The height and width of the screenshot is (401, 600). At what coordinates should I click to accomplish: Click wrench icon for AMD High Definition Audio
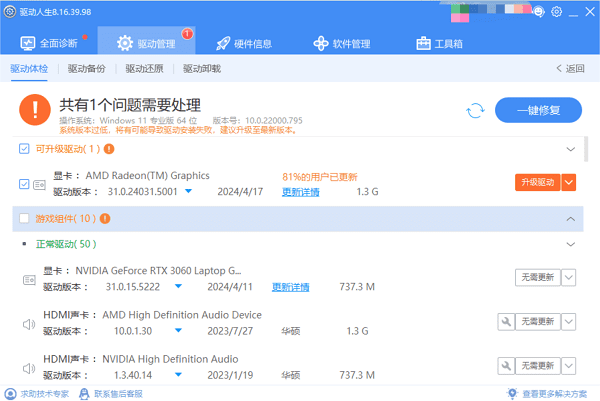(507, 321)
